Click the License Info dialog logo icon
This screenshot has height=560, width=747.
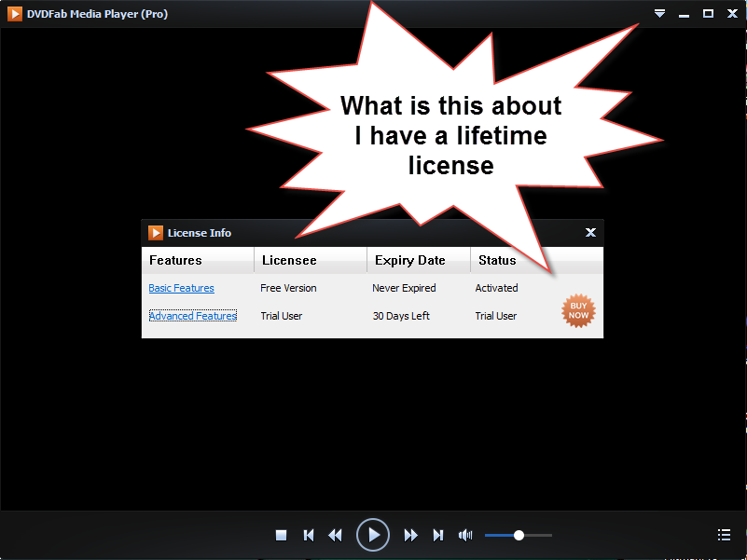pos(156,233)
